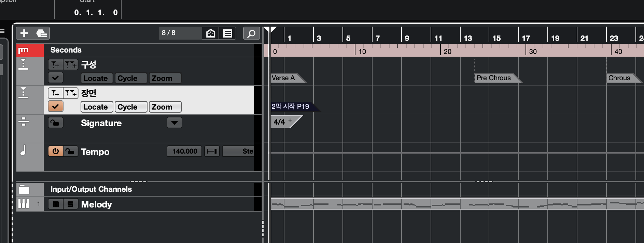Select the Melody track name
This screenshot has width=644, height=243.
pos(97,204)
